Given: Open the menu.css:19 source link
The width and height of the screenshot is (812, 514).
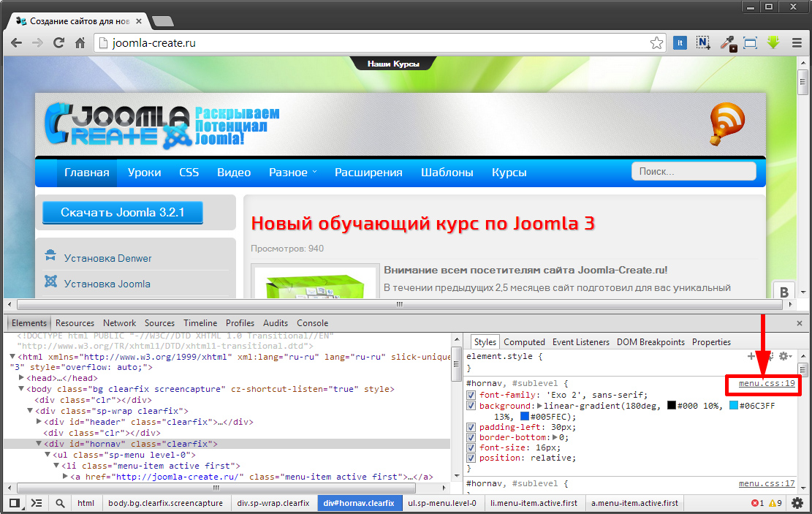Looking at the screenshot, I should (766, 383).
